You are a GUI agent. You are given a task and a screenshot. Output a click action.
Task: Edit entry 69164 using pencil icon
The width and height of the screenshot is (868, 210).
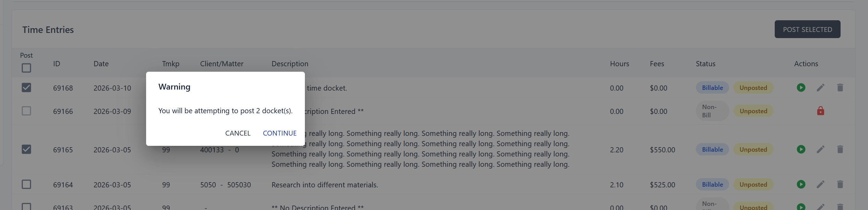pos(820,185)
